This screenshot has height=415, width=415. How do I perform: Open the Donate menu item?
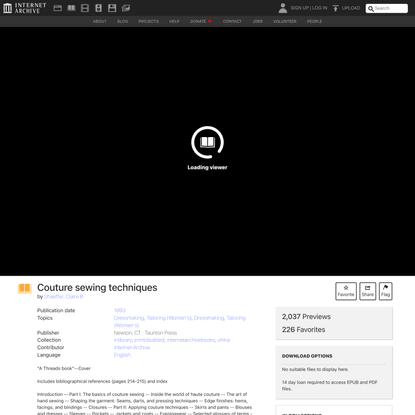click(x=201, y=21)
